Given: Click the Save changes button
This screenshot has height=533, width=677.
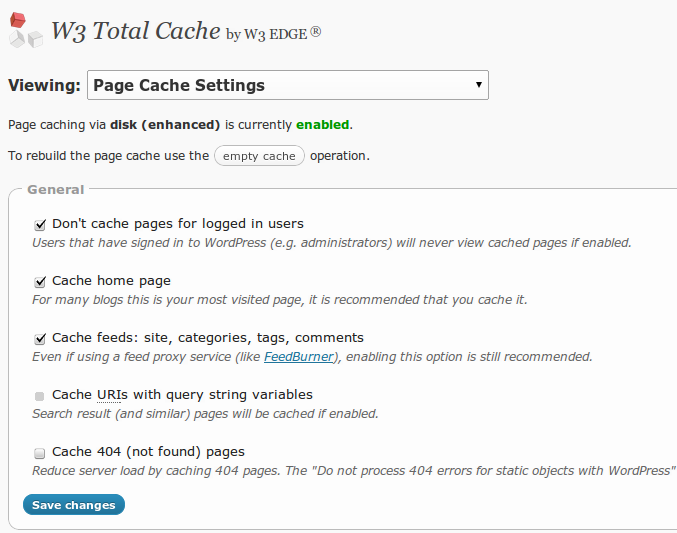Looking at the screenshot, I should click(74, 505).
